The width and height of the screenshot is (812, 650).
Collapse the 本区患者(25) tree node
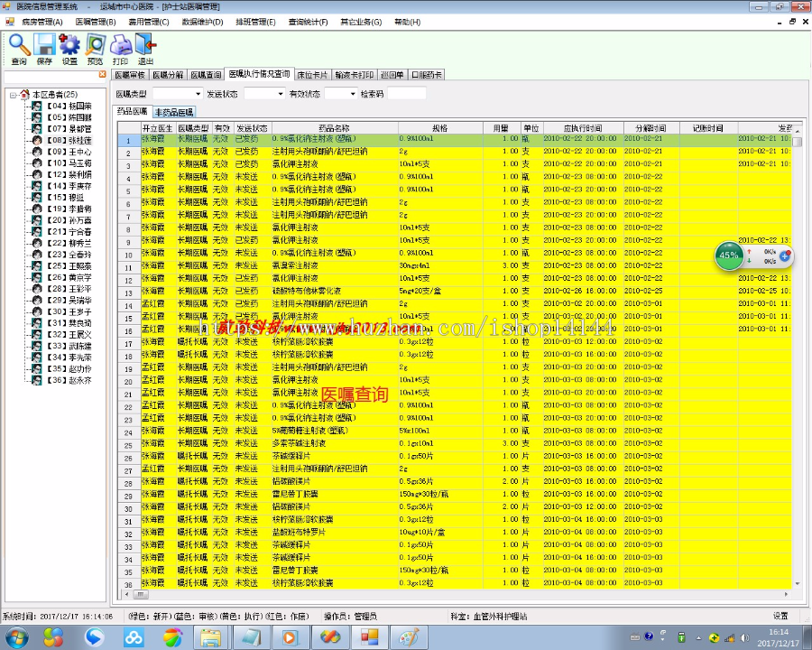coord(14,95)
